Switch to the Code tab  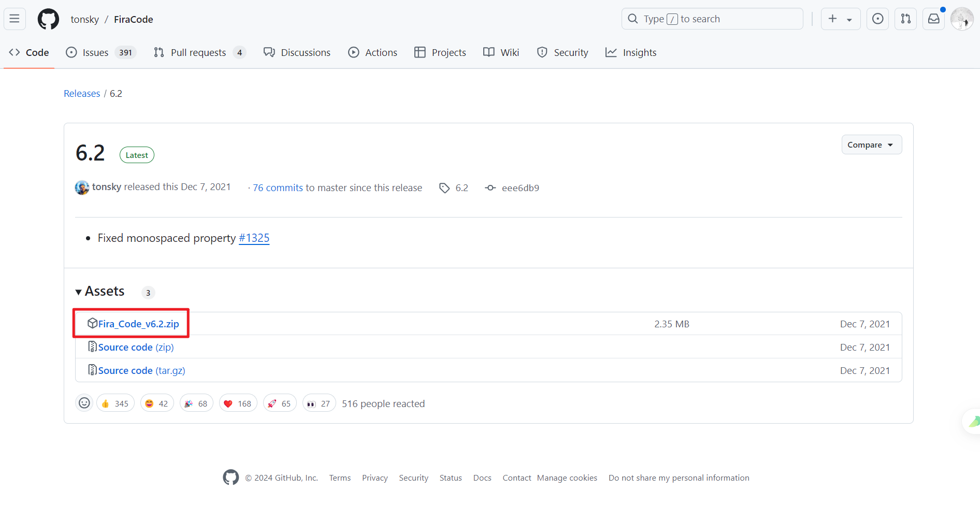tap(29, 52)
